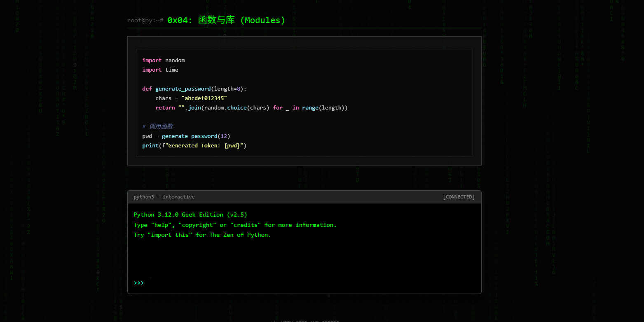Click the 'root@py:~#' prompt text

(145, 21)
